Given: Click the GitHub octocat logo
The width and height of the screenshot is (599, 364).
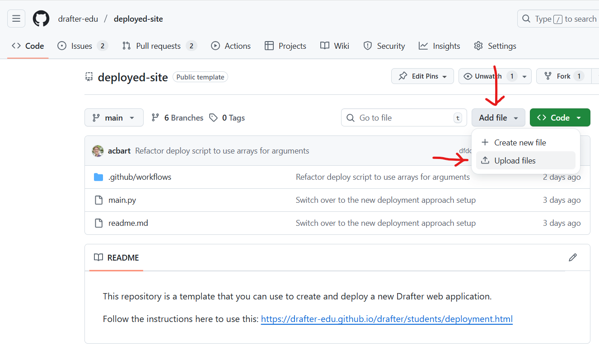Looking at the screenshot, I should coord(41,19).
